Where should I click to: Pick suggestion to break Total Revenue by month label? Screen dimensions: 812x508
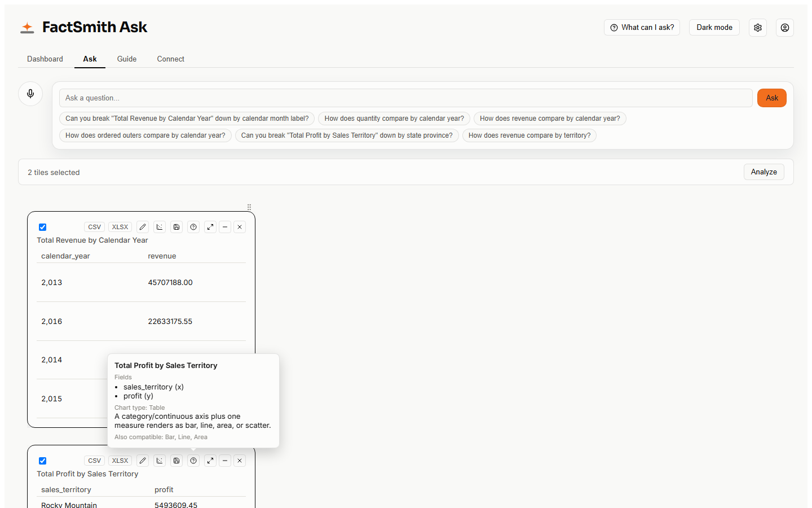tap(187, 119)
